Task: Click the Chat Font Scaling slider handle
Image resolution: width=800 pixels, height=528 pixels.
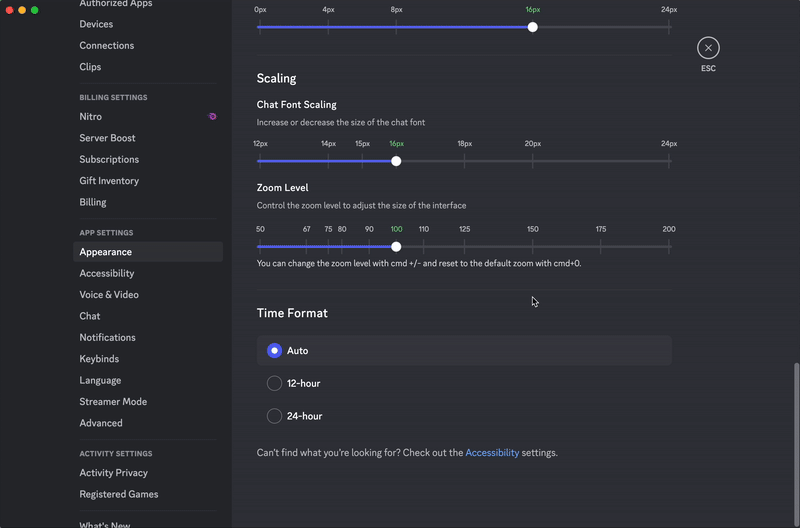Action: [396, 161]
